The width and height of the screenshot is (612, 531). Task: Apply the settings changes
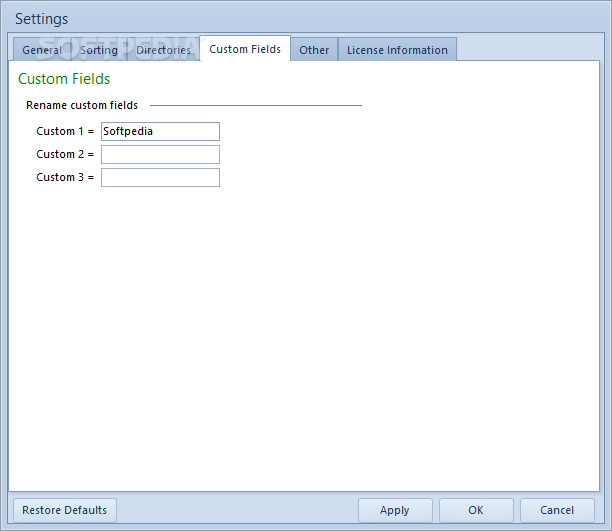point(395,510)
